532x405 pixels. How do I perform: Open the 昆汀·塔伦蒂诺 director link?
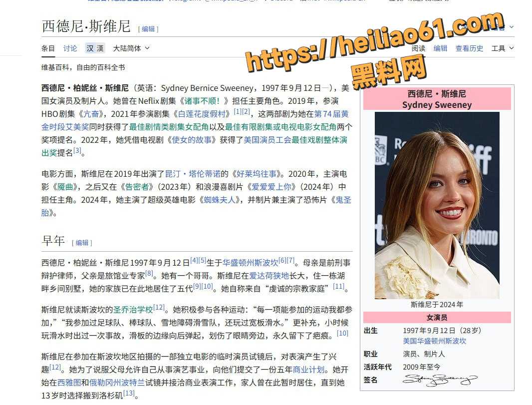coord(193,174)
